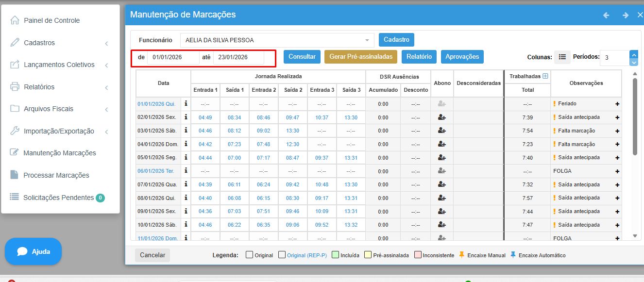Viewport: 644px width, 282px height.
Task: Open the Funcionário dropdown list
Action: (x=367, y=40)
